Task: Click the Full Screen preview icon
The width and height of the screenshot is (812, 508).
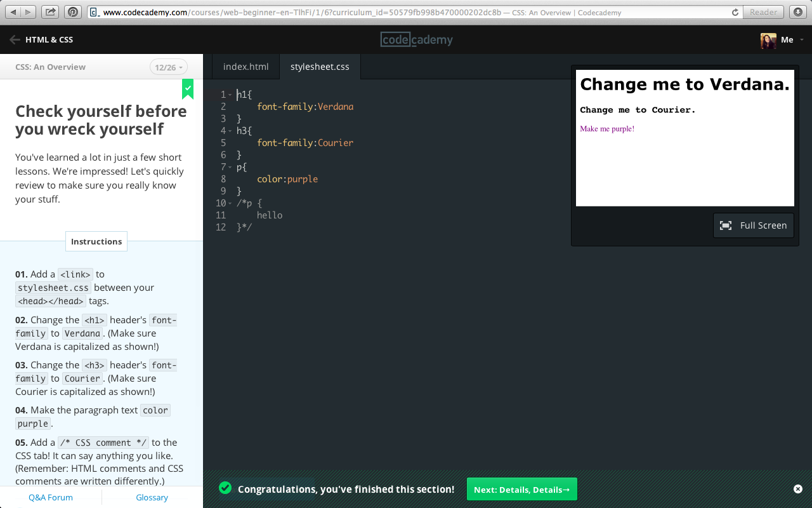Action: click(x=726, y=225)
